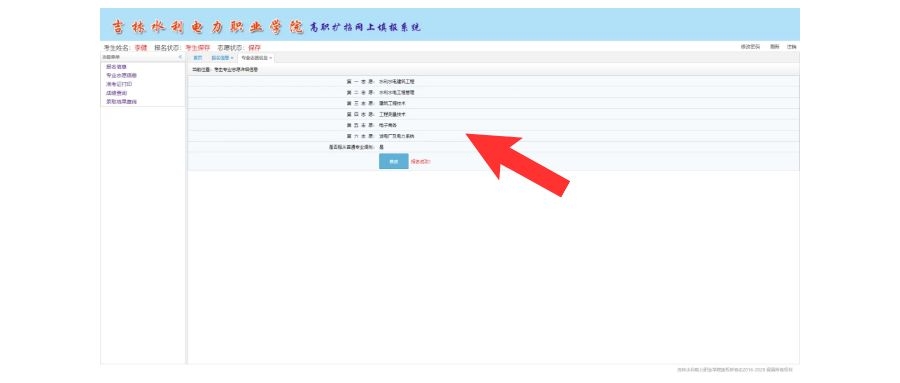Select the 第六志愿 major value text
Viewport: 900px width, 383px height.
pyautogui.click(x=397, y=137)
